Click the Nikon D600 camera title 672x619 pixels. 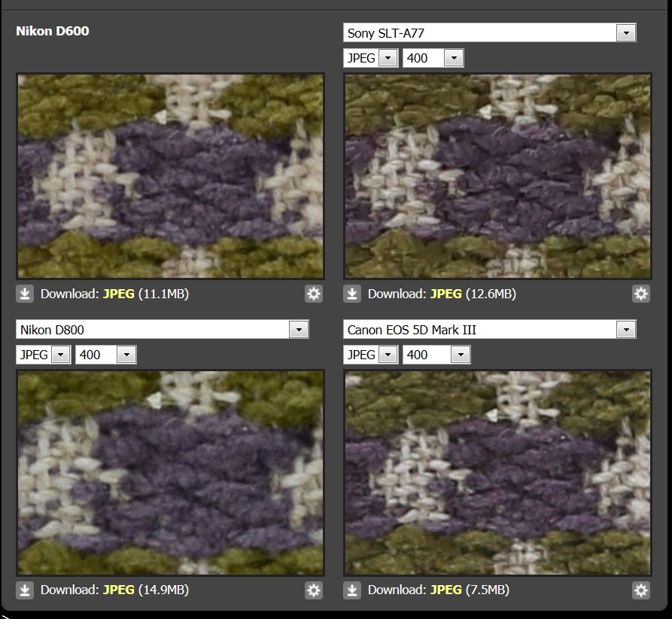pyautogui.click(x=53, y=31)
